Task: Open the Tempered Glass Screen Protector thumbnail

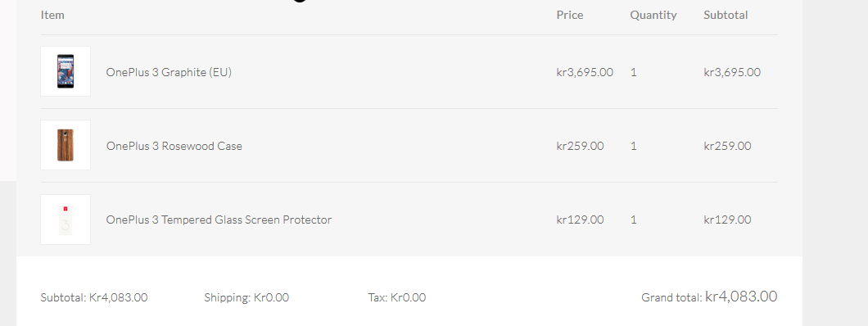Action: [x=66, y=220]
